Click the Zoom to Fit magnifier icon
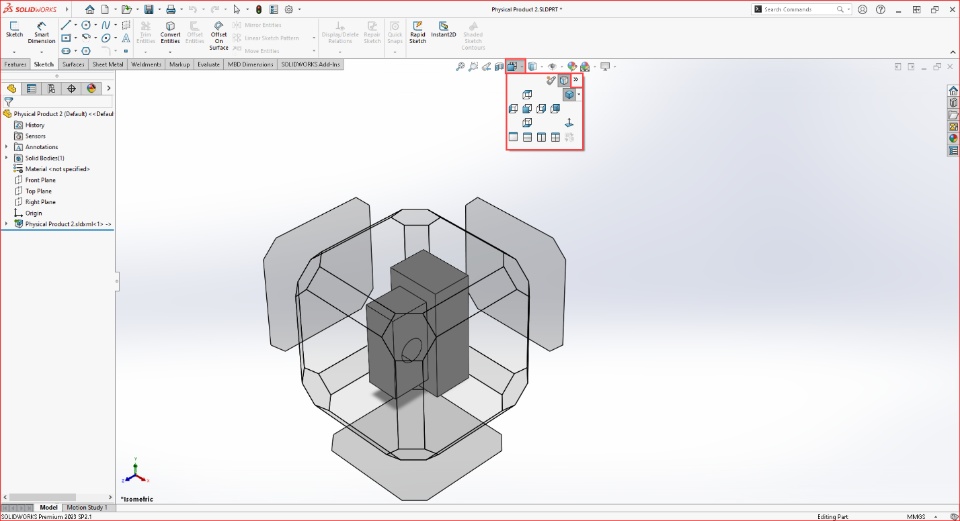Screen dimensions: 960x521 click(x=460, y=67)
